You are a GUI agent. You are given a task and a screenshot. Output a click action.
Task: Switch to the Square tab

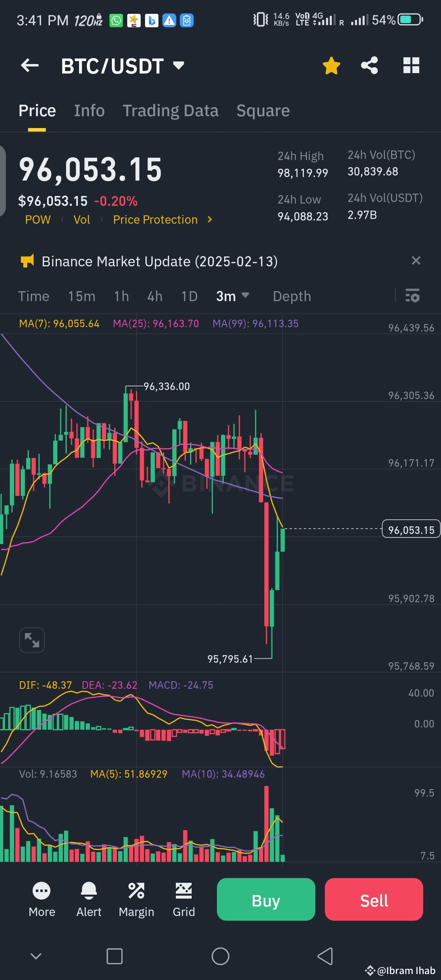click(263, 111)
